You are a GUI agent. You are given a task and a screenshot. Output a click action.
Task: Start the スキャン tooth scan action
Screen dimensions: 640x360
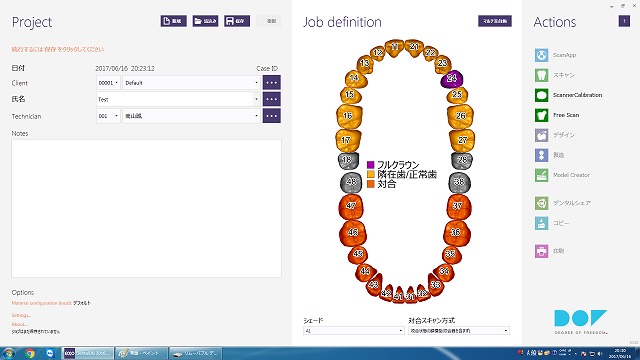[541, 75]
